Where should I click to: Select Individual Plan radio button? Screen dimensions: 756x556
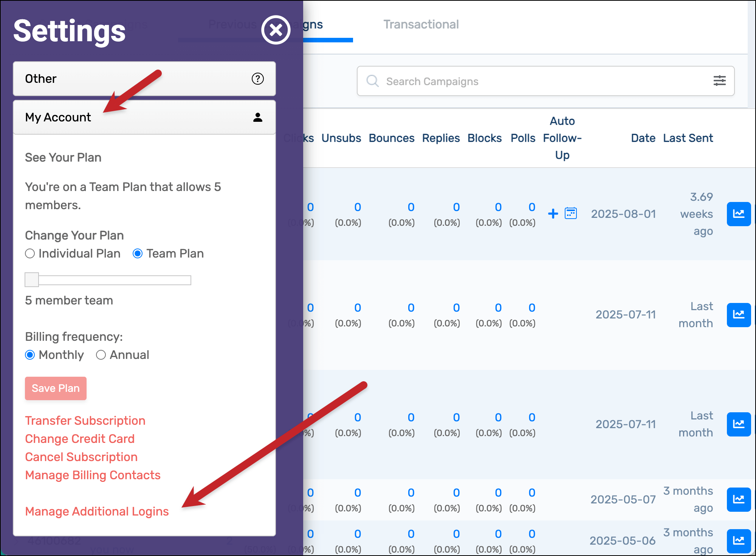30,253
